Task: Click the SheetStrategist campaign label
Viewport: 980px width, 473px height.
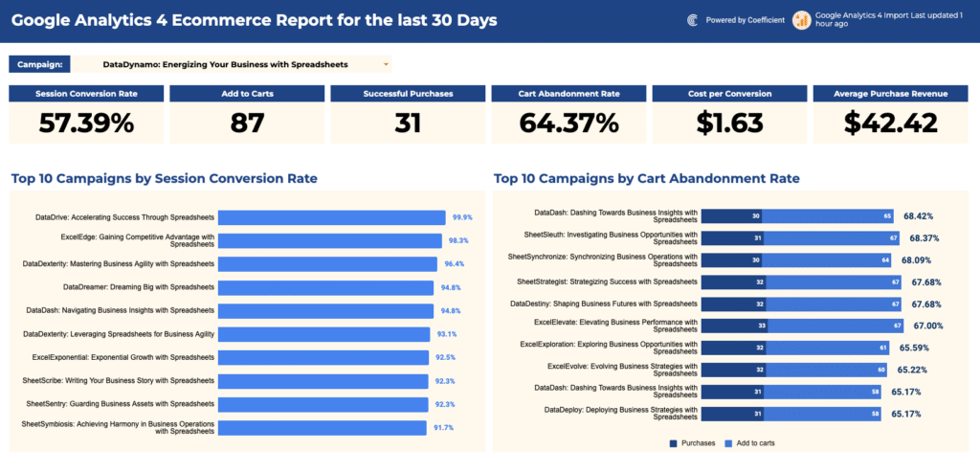Action: [607, 282]
